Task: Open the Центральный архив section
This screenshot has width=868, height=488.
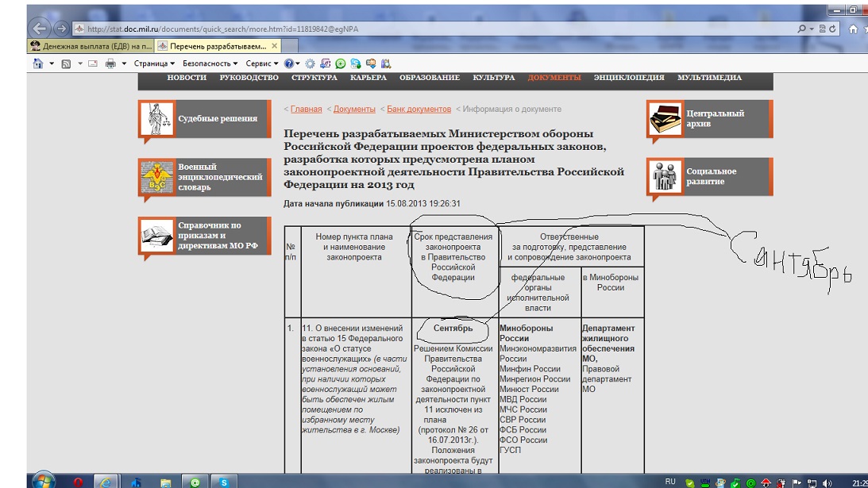Action: [x=710, y=118]
